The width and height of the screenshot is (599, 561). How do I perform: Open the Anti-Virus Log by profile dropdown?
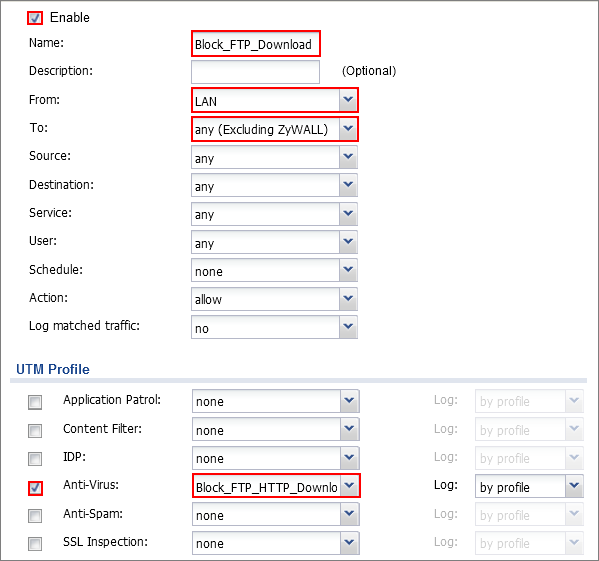click(x=529, y=486)
